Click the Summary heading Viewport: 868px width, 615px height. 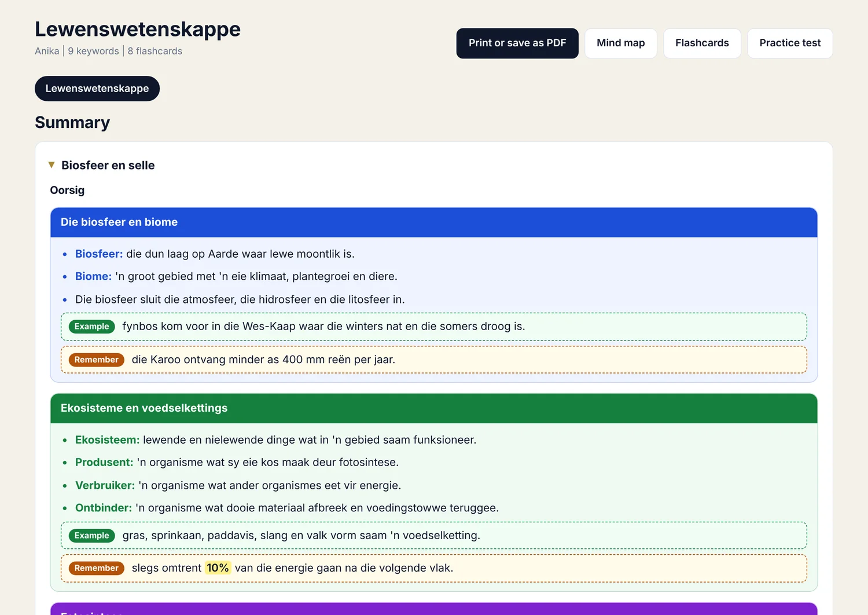click(x=72, y=123)
